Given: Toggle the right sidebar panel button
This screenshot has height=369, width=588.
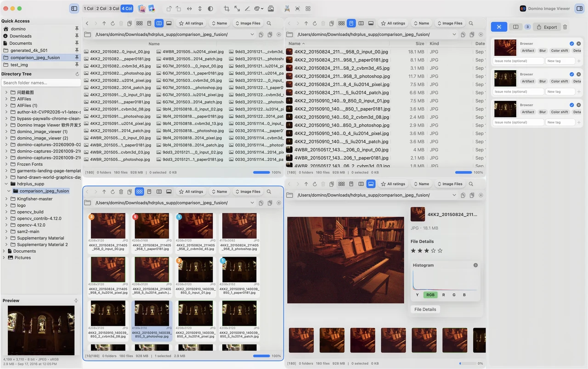Looking at the screenshot, I should coord(579,8).
